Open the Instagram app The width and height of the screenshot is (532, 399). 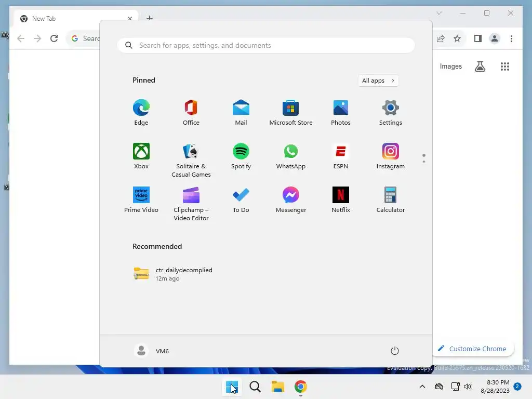[391, 156]
